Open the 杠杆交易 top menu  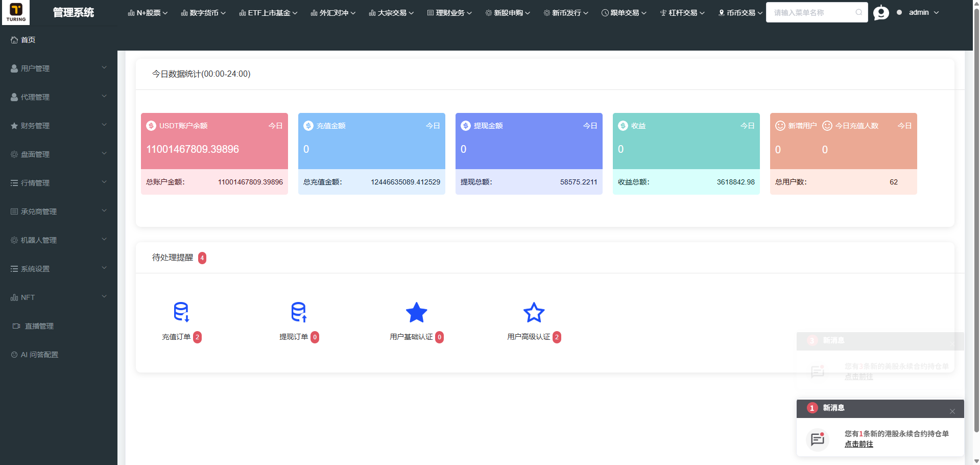[x=682, y=13]
